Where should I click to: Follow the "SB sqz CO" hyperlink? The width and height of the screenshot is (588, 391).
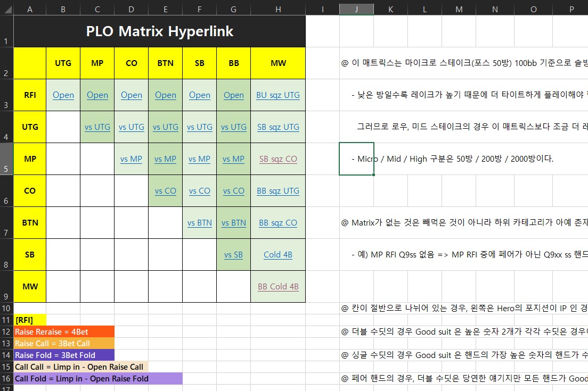(278, 159)
